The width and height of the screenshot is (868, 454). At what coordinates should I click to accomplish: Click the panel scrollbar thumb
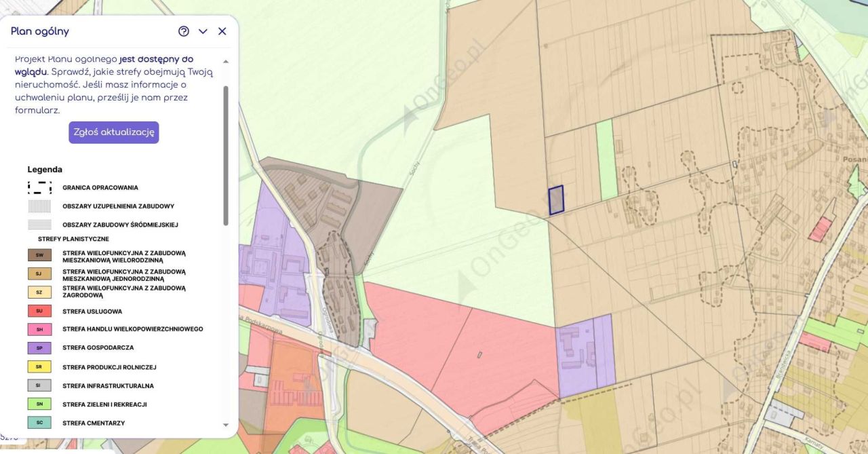226,155
